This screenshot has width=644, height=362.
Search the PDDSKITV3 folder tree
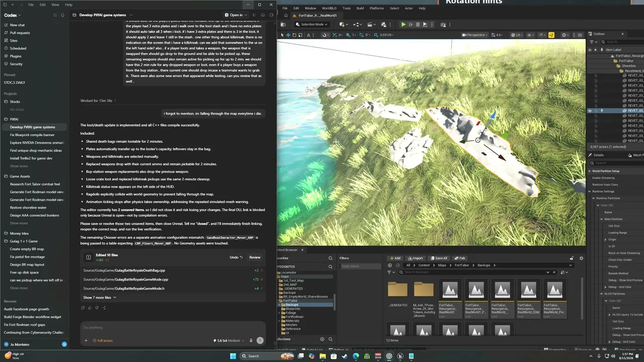coord(331,266)
